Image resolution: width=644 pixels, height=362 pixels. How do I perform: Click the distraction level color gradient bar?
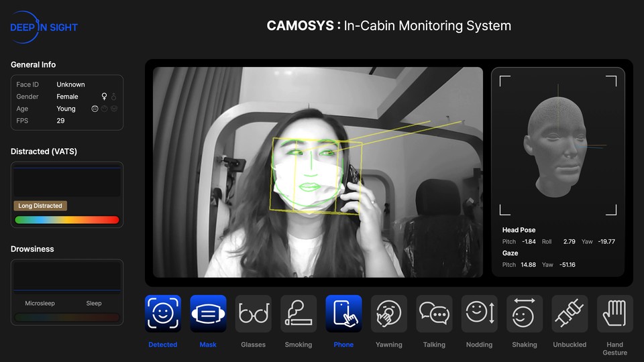click(67, 220)
